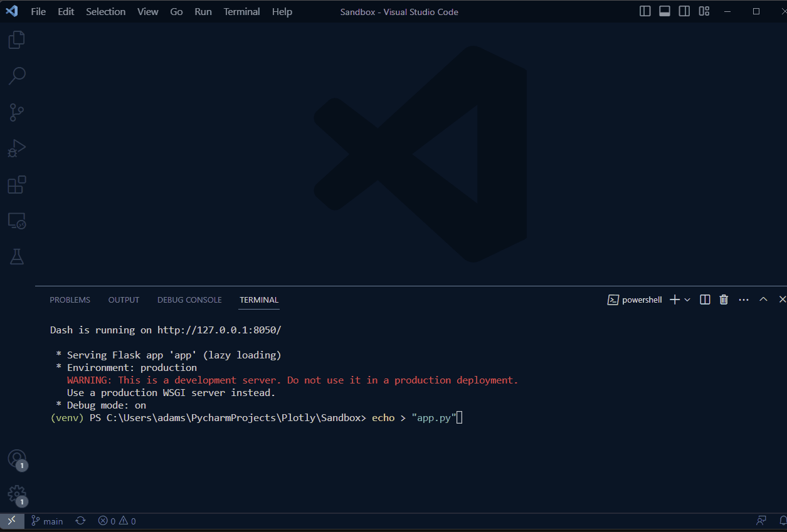Open the Extensions icon
This screenshot has width=787, height=532.
coord(16,184)
